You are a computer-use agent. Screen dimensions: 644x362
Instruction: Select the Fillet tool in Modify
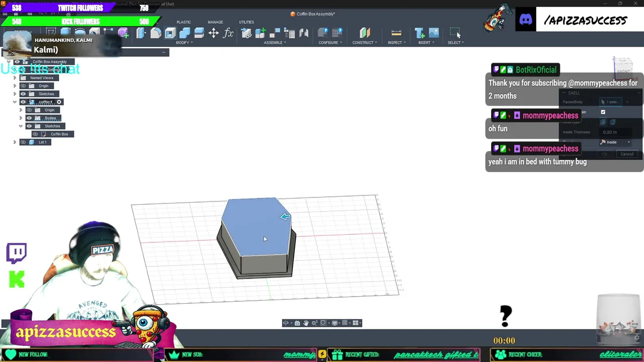click(155, 33)
